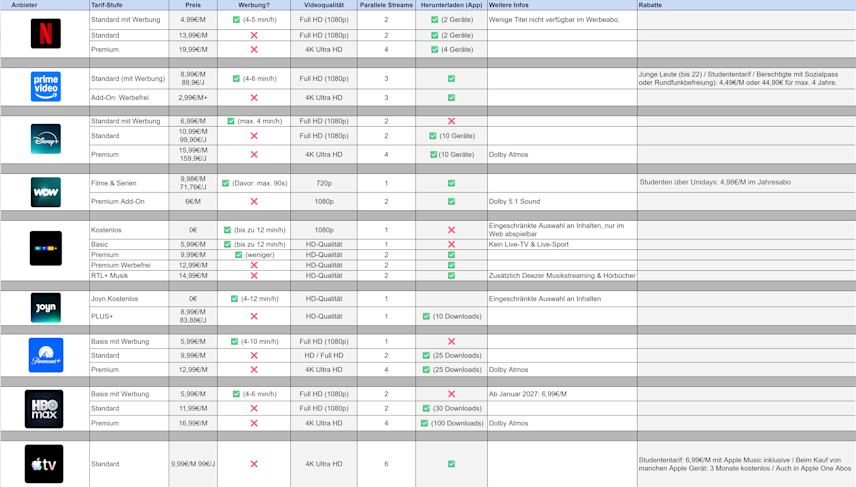Select the Herunterladen (App) column header

coord(451,5)
